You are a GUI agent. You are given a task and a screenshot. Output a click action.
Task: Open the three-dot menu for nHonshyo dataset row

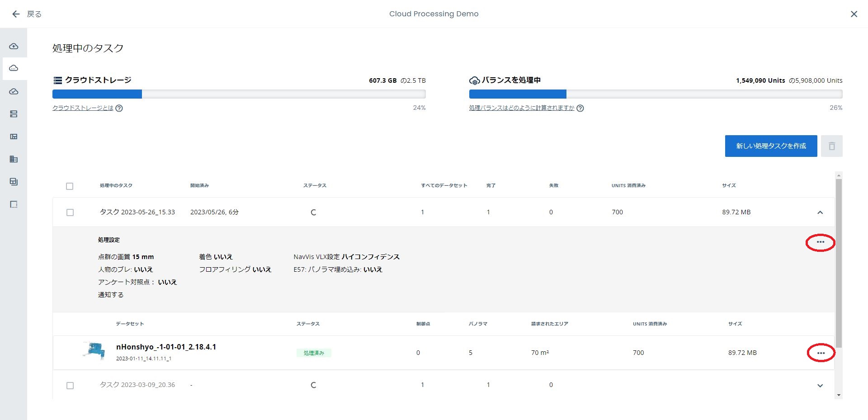821,353
